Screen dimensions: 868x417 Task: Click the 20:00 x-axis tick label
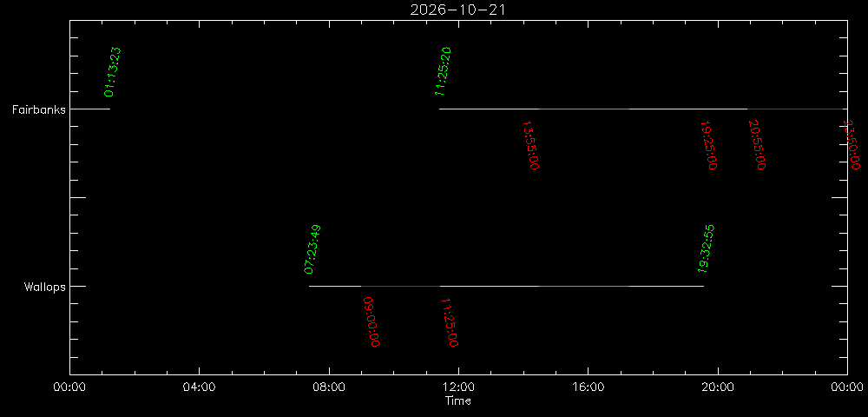[718, 387]
